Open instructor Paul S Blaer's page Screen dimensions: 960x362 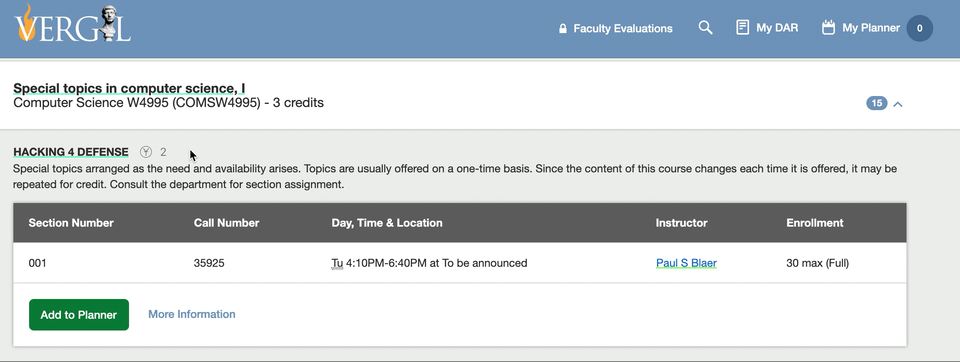686,263
